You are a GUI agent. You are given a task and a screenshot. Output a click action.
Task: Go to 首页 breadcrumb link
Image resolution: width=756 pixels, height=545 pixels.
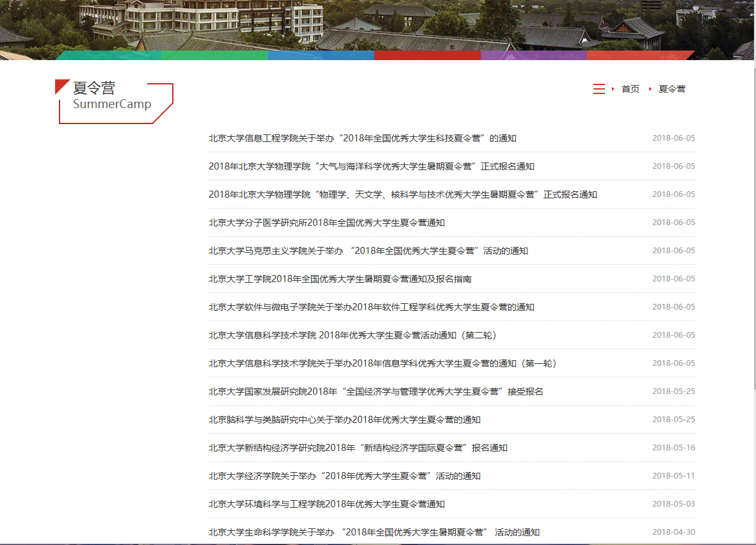pos(630,89)
